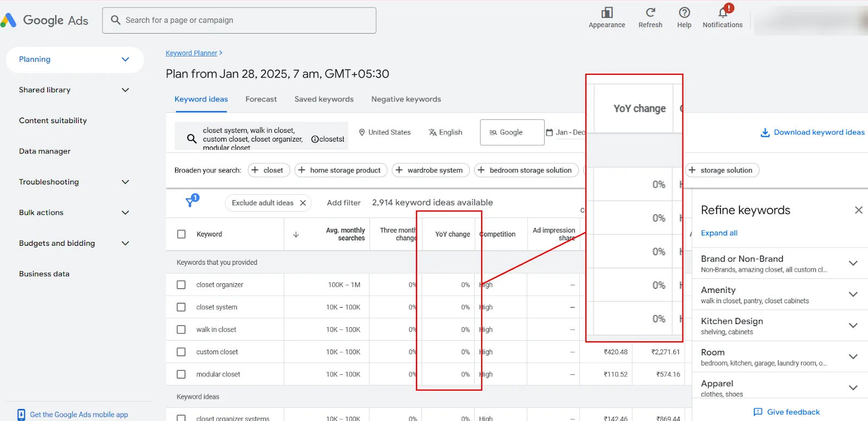Expand the Amenity refine group
The image size is (868, 421).
[x=853, y=295]
